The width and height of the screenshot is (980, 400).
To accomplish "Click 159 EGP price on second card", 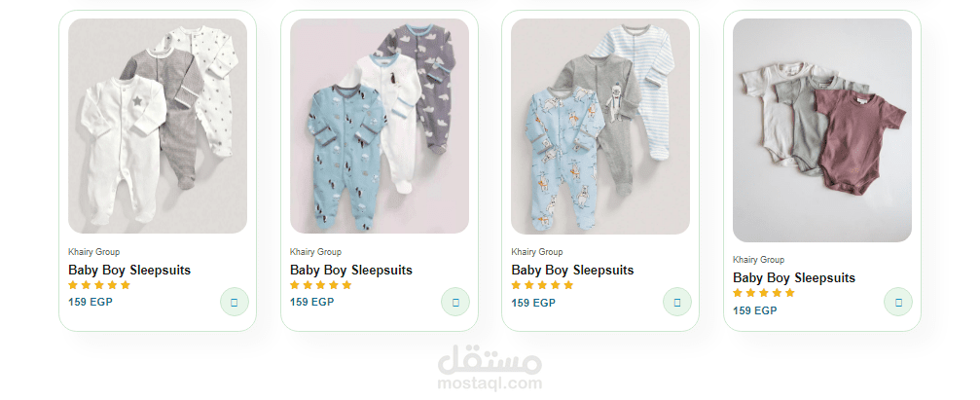I will [x=311, y=302].
